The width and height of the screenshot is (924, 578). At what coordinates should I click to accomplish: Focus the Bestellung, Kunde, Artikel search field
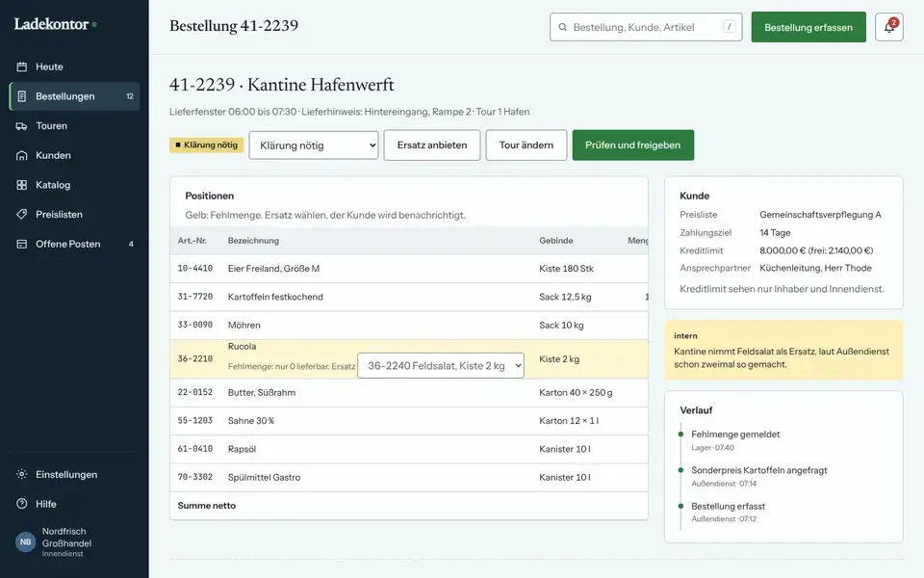tap(646, 27)
